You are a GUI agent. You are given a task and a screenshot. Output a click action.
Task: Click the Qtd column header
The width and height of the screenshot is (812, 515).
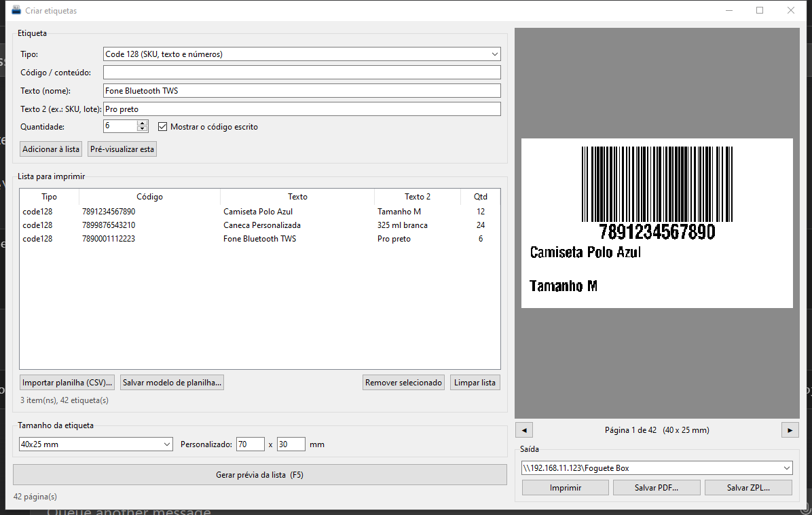point(481,197)
